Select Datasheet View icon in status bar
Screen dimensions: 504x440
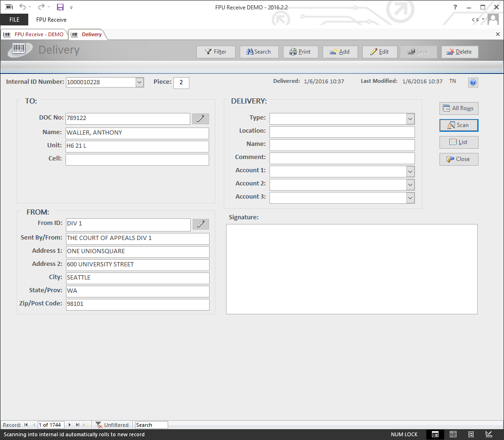[453, 434]
